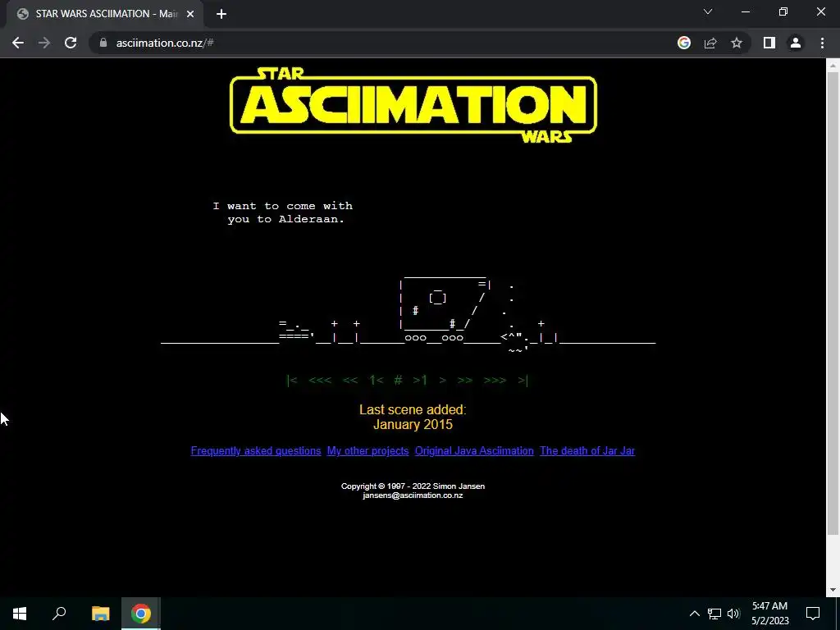Viewport: 840px width, 630px height.
Task: Click the Google icon in address bar
Action: coord(683,43)
